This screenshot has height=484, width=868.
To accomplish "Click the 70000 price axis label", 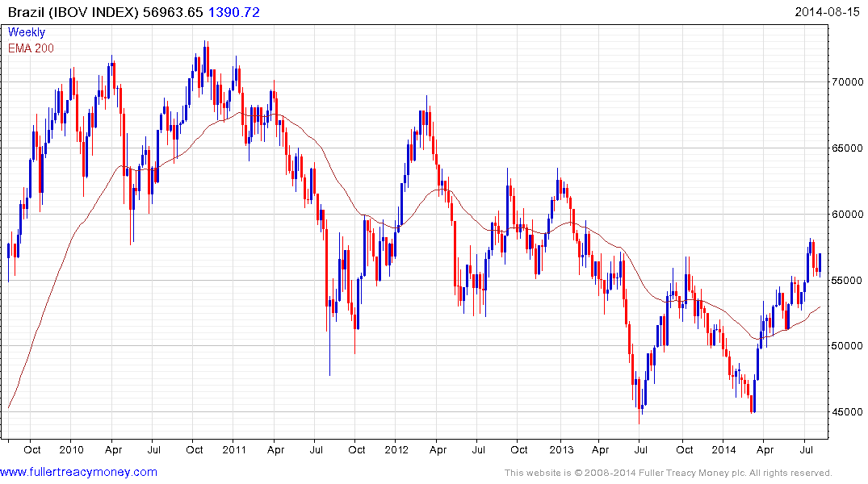I will pos(848,81).
